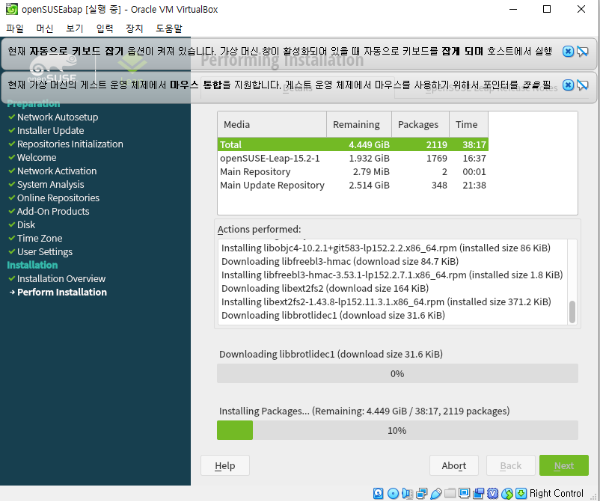The height and width of the screenshot is (501, 600).
Task: Click the Packages column header
Action: [420, 124]
